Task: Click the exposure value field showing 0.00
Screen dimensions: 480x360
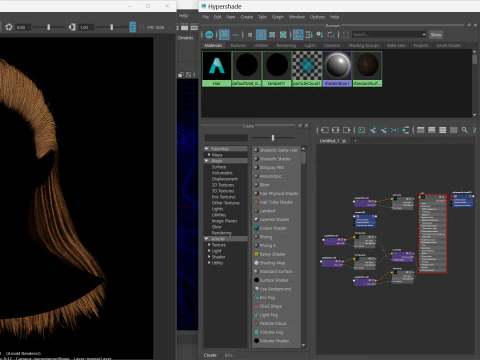Action: pos(23,27)
